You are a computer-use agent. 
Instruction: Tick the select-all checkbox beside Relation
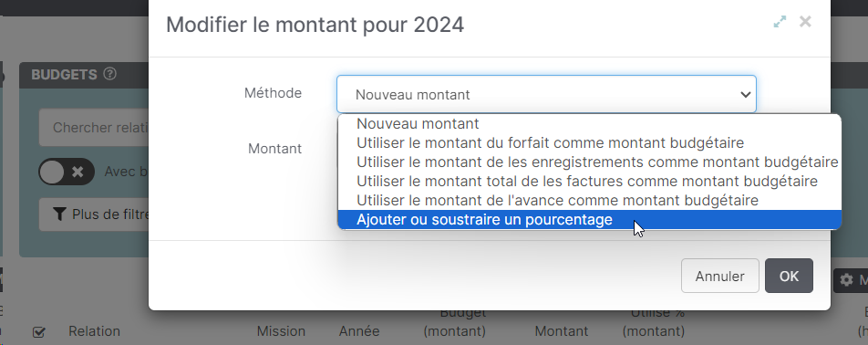pyautogui.click(x=38, y=332)
